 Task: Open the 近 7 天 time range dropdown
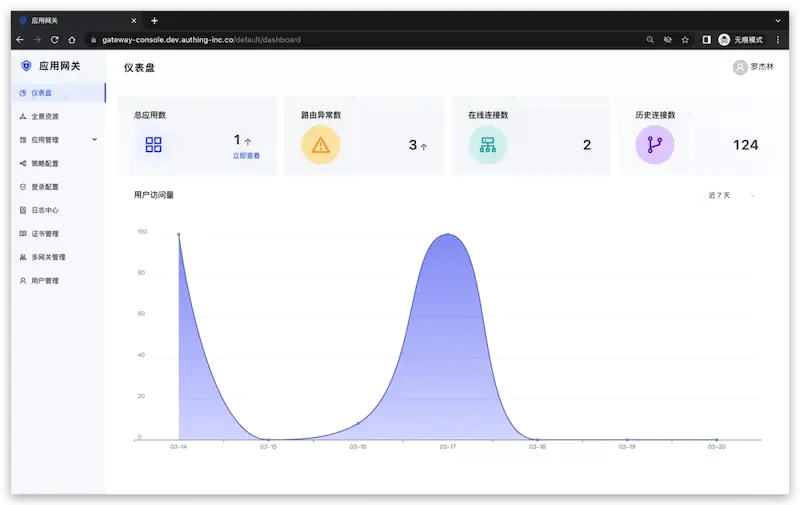tap(731, 195)
